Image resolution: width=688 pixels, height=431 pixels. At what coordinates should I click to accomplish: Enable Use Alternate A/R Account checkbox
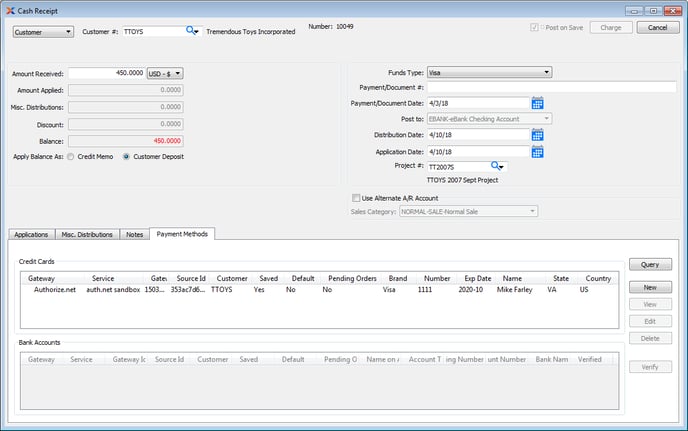click(x=356, y=198)
